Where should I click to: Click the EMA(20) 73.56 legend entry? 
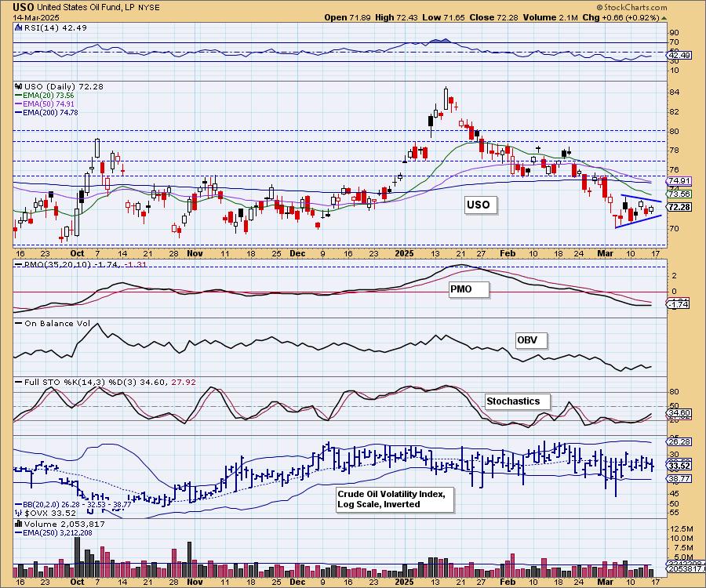(x=45, y=96)
